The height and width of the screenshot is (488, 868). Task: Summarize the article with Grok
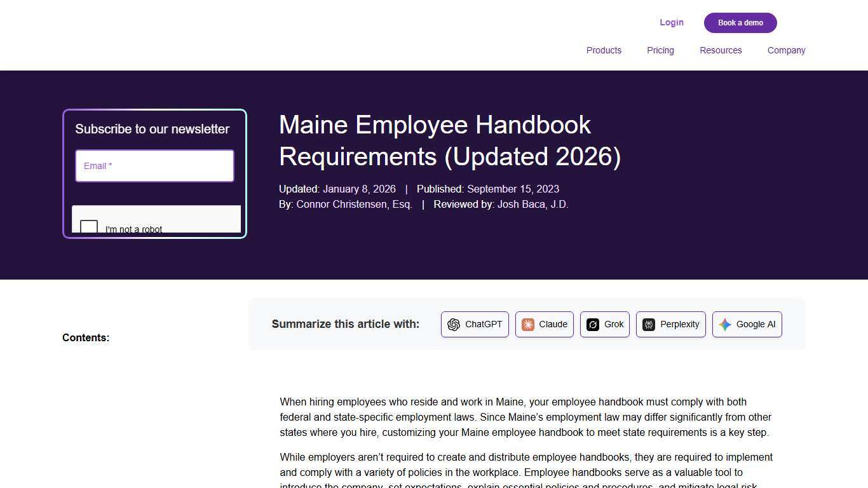pos(604,324)
